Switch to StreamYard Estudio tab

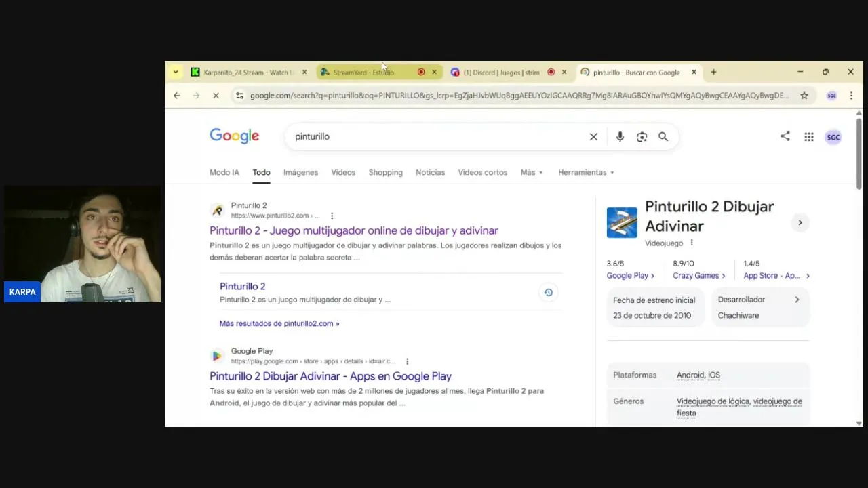379,72
